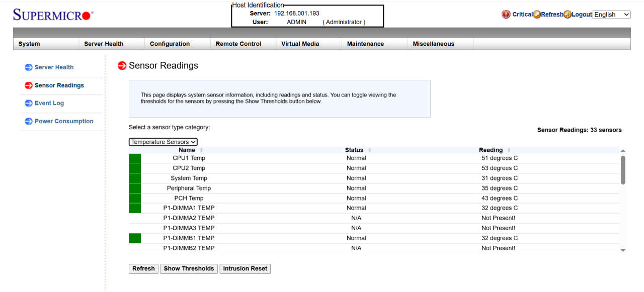Click the Server Health sidebar arrow icon

click(x=29, y=67)
